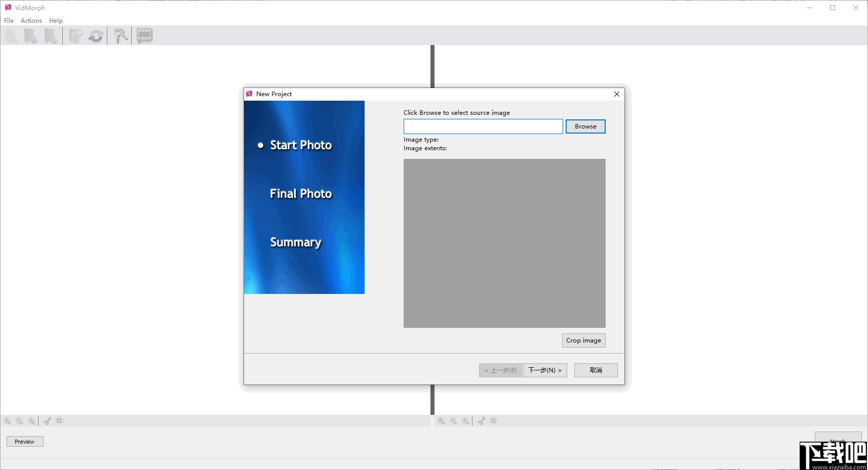Click the Crop image button

(583, 340)
